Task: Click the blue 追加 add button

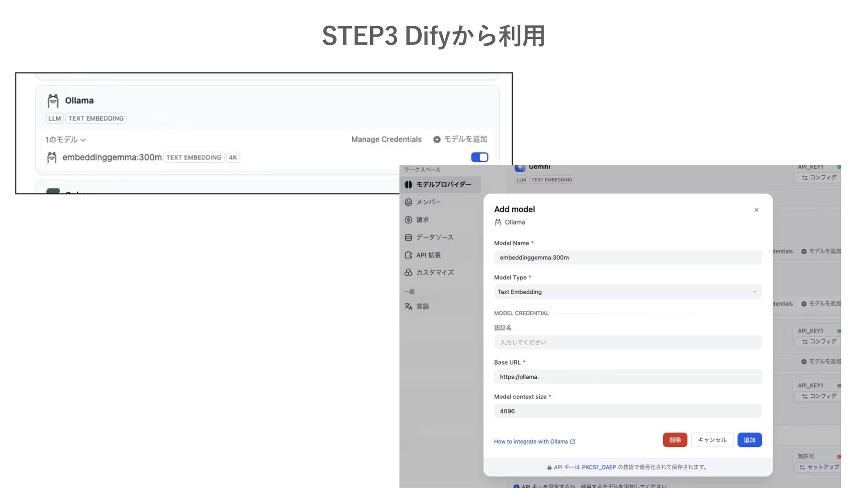Action: pyautogui.click(x=750, y=440)
